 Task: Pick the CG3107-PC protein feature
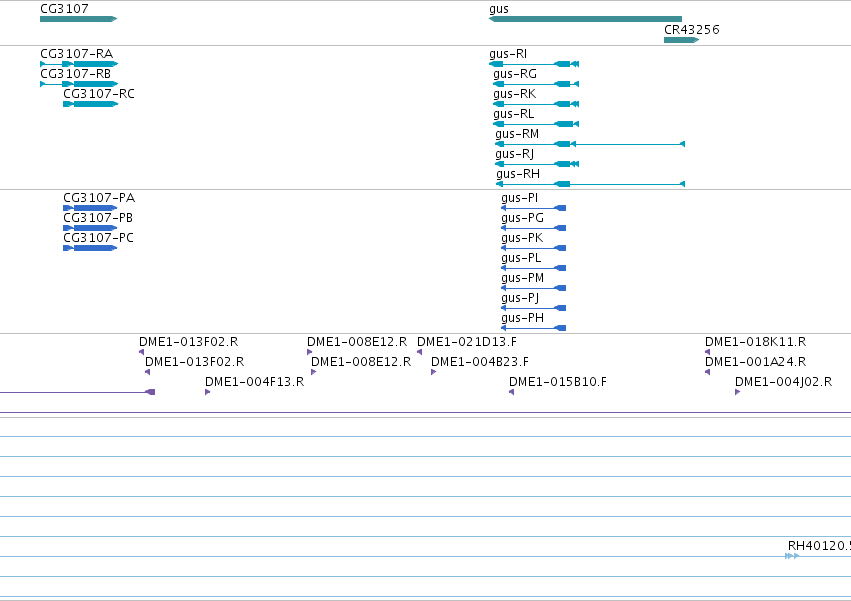point(90,248)
